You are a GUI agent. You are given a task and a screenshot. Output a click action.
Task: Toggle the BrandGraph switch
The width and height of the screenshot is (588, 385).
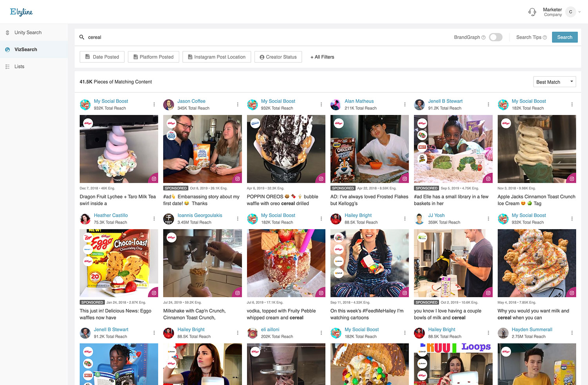495,37
